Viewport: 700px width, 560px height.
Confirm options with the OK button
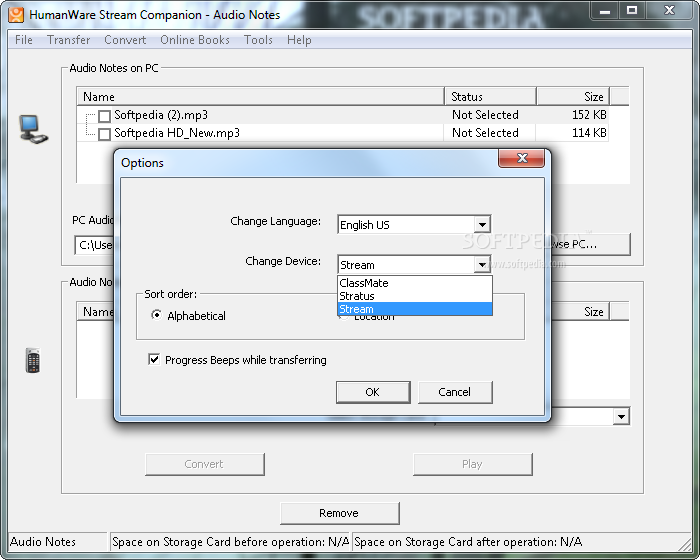373,392
